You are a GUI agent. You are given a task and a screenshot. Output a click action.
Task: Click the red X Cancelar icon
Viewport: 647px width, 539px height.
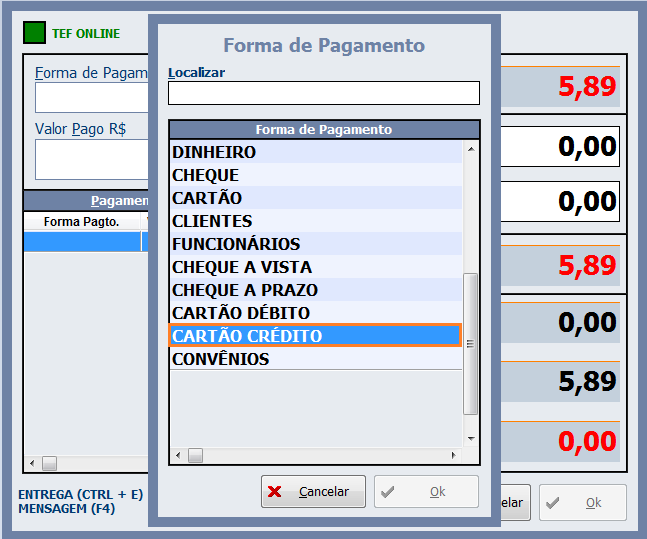click(x=275, y=492)
